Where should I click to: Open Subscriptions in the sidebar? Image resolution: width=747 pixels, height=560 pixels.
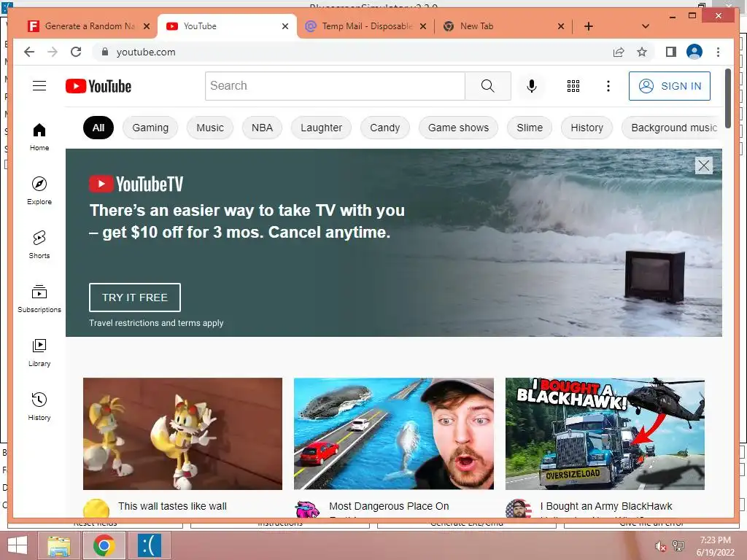coord(39,298)
